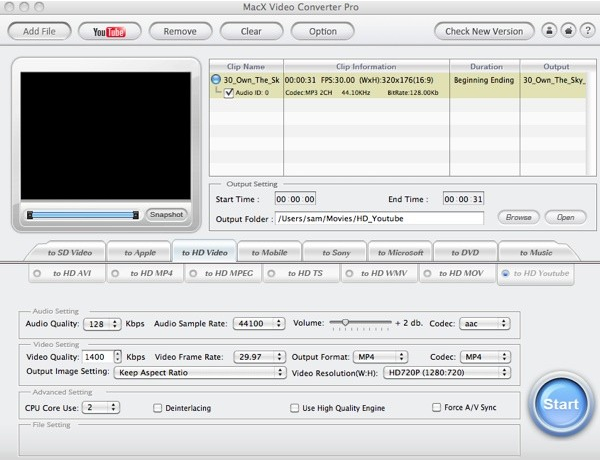600x460 pixels.
Task: Remove the selected clip
Action: click(180, 31)
